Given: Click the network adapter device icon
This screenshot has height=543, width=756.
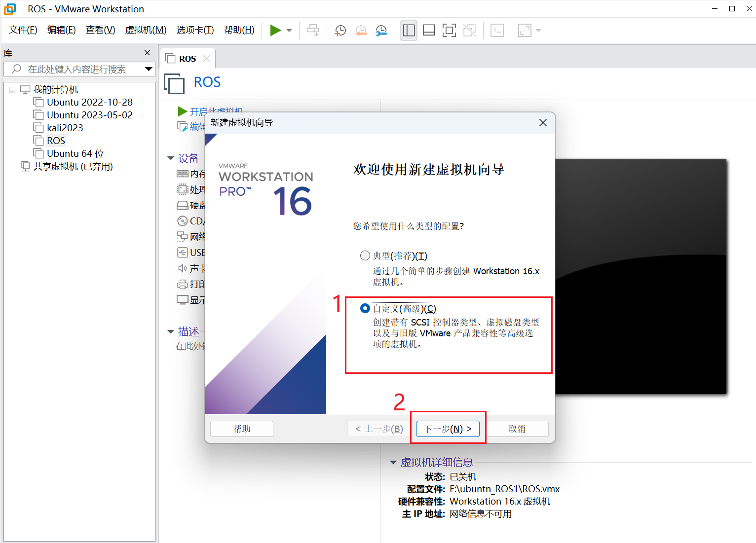Looking at the screenshot, I should click(x=182, y=237).
